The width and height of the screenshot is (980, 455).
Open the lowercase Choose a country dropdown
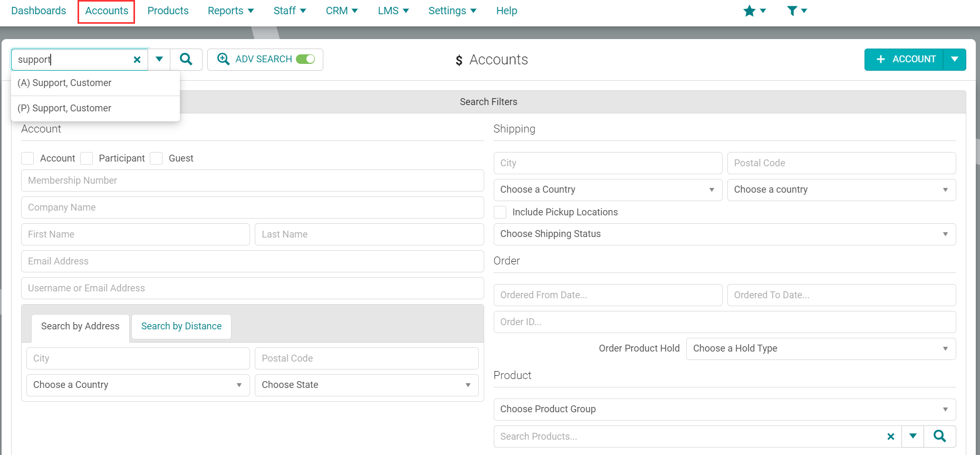pyautogui.click(x=841, y=190)
